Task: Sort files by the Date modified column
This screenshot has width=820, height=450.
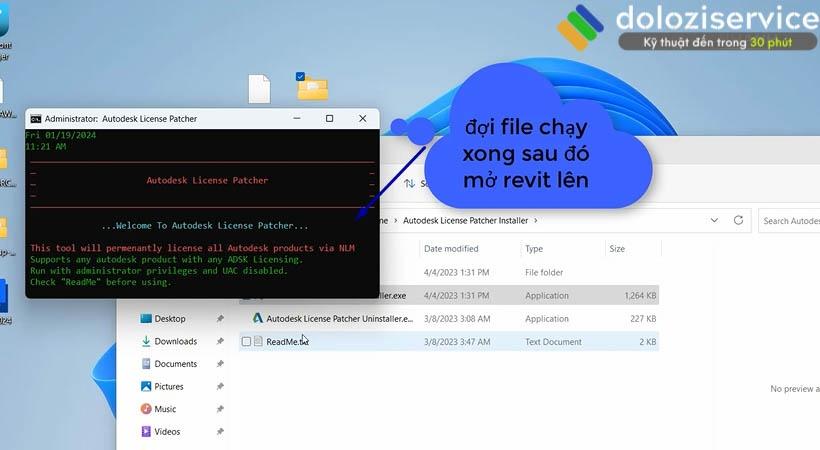Action: [451, 249]
